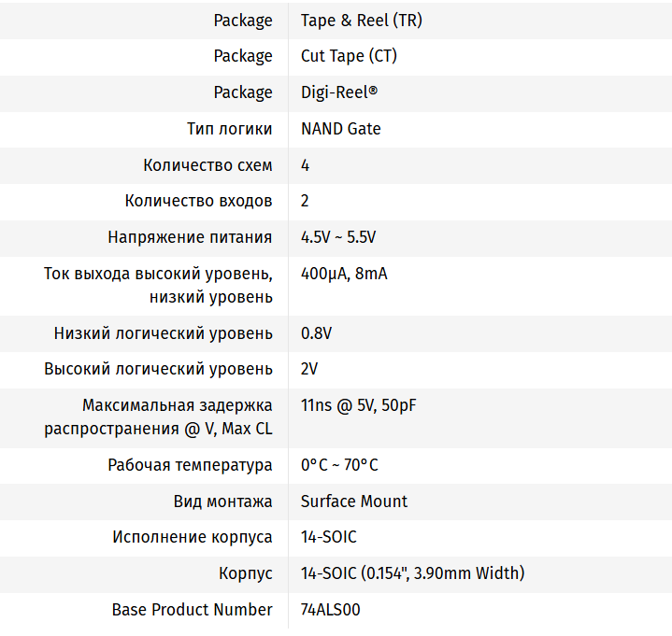Click the Количество входов label
Viewport: 672px width, 636px height.
tap(198, 201)
